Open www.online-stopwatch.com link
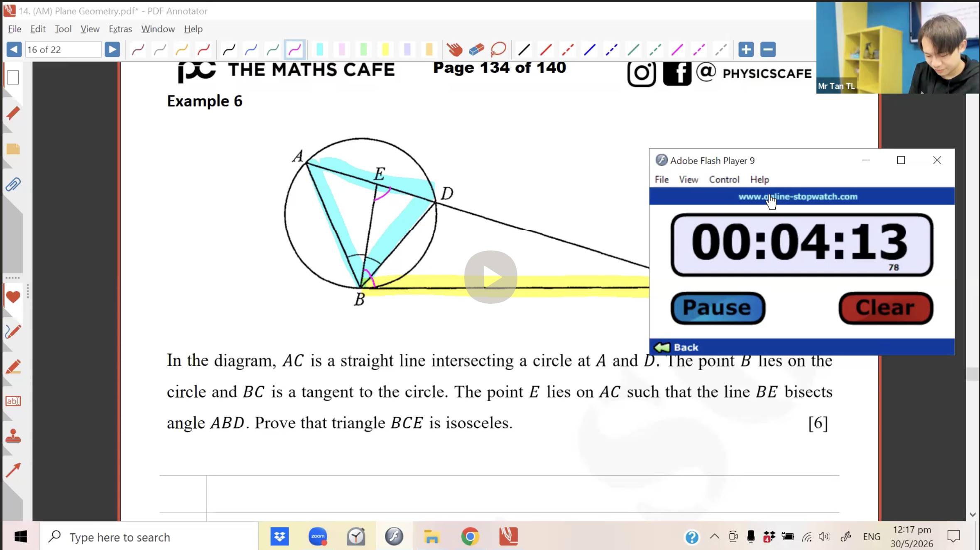980x550 pixels. pos(798,196)
